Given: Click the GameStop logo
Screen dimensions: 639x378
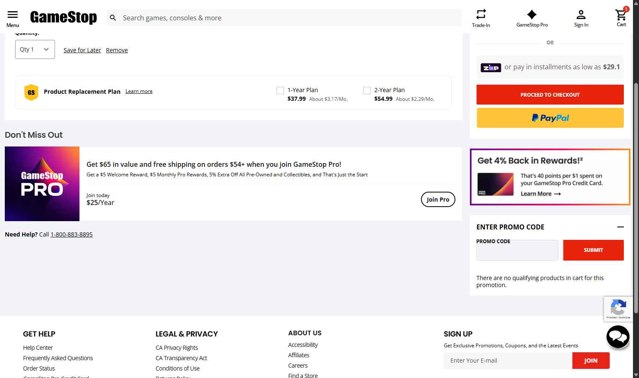Looking at the screenshot, I should [x=64, y=17].
